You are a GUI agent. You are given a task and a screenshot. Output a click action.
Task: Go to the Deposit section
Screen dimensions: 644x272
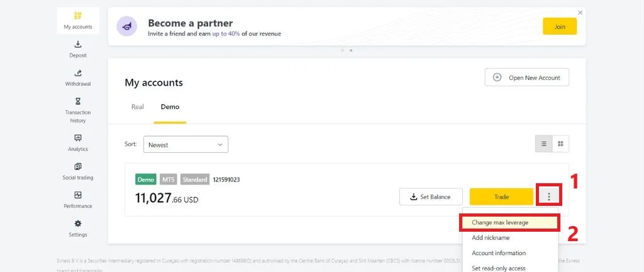tap(78, 48)
